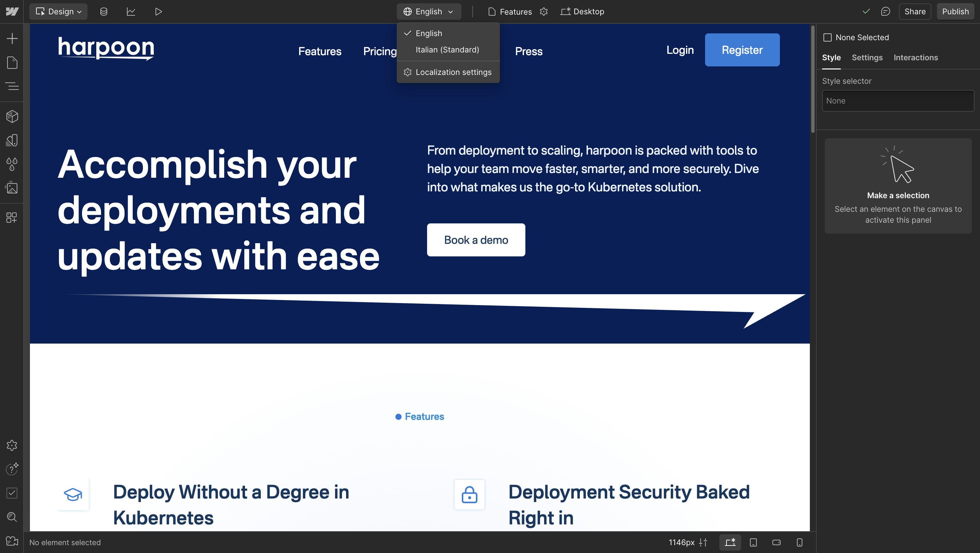Collapse the English locale dropdown

pos(429,12)
